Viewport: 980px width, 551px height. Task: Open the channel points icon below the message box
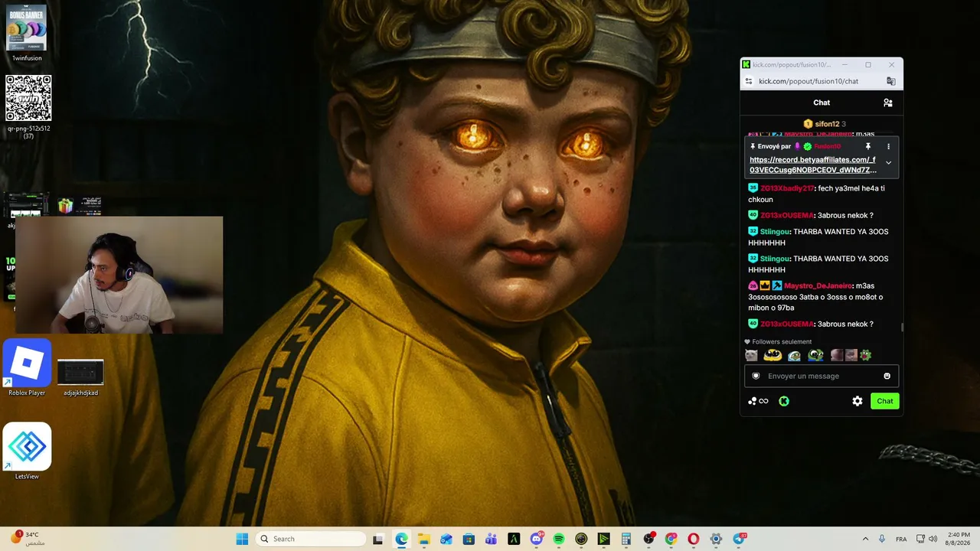[758, 401]
